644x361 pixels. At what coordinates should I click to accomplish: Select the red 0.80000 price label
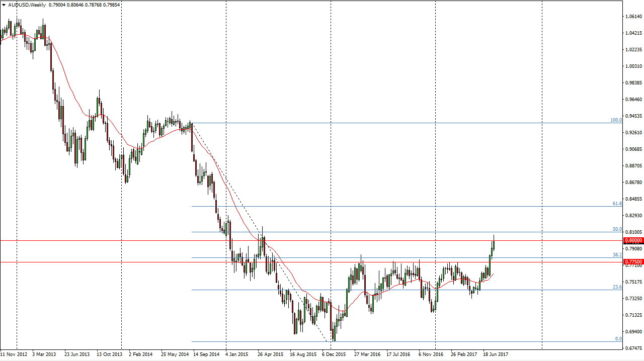[633, 241]
